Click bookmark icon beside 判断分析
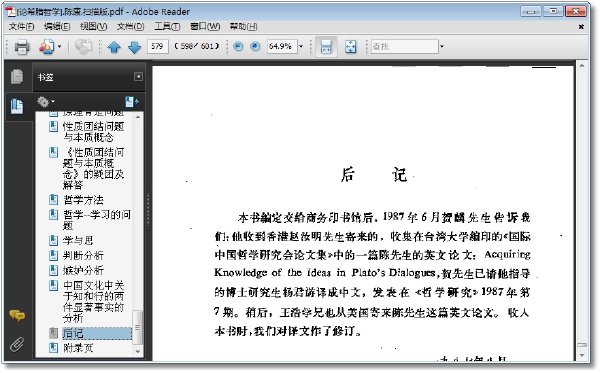 click(x=54, y=256)
